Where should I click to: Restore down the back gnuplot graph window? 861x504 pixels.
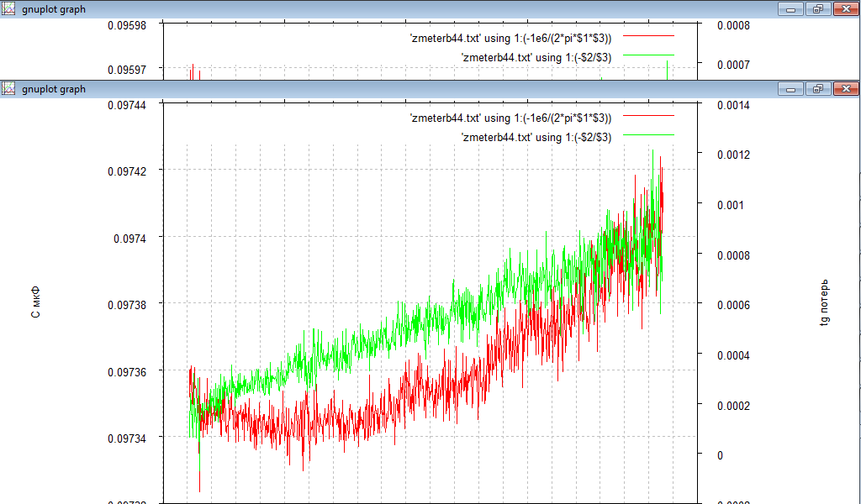coord(818,9)
